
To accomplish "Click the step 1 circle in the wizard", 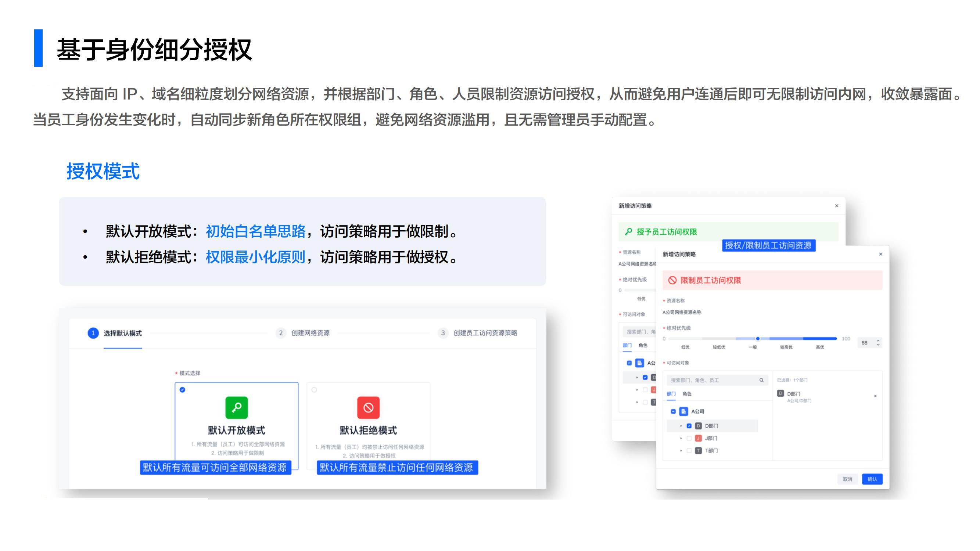I will pyautogui.click(x=93, y=333).
